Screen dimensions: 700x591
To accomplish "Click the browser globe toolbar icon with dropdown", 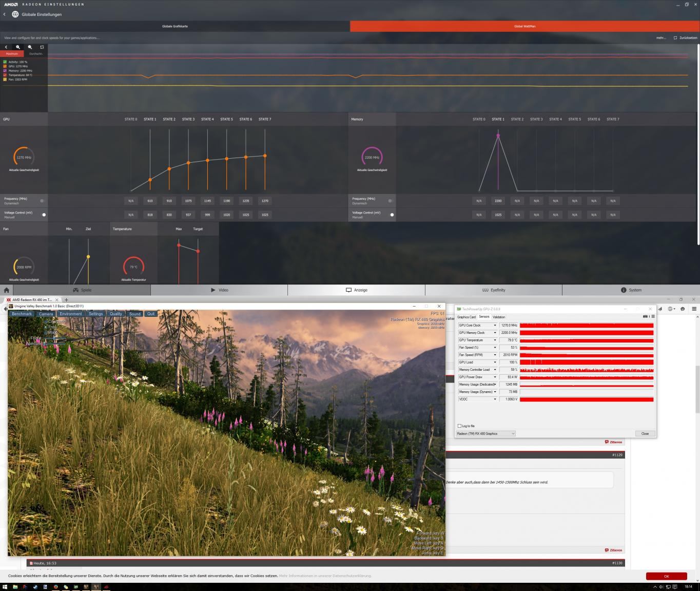I will coord(671,309).
